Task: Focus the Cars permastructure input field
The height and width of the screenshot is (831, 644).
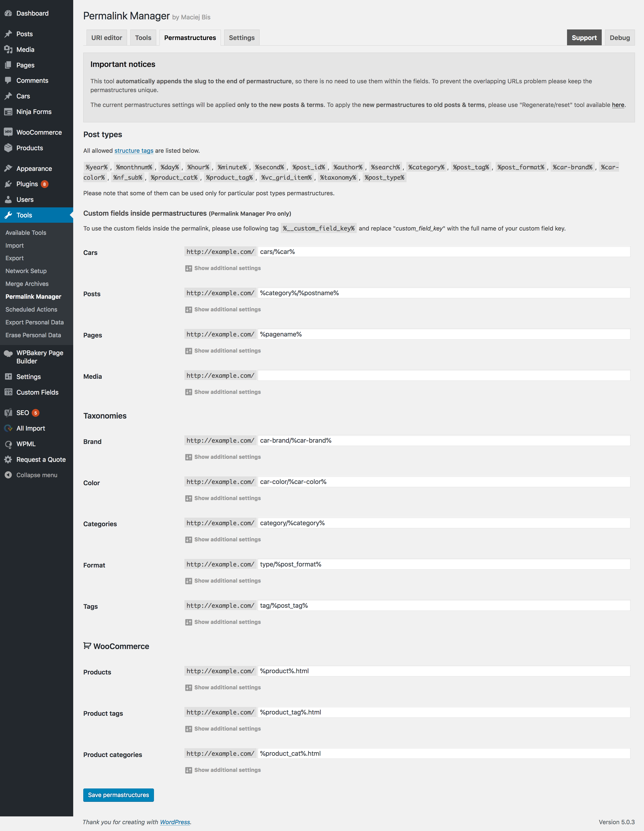Action: point(444,252)
